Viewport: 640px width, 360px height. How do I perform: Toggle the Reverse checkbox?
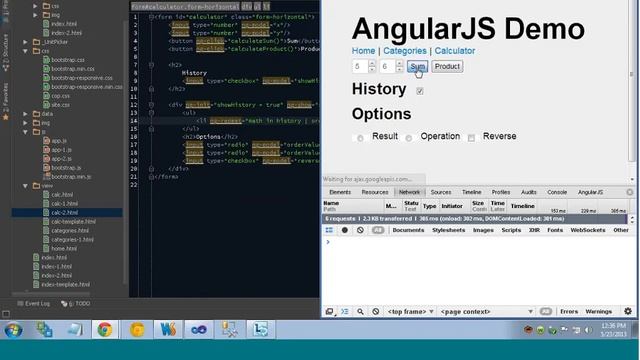(x=471, y=138)
